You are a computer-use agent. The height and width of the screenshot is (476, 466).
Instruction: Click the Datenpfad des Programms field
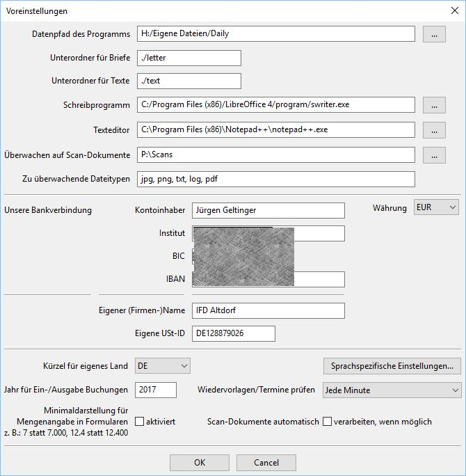pyautogui.click(x=276, y=33)
